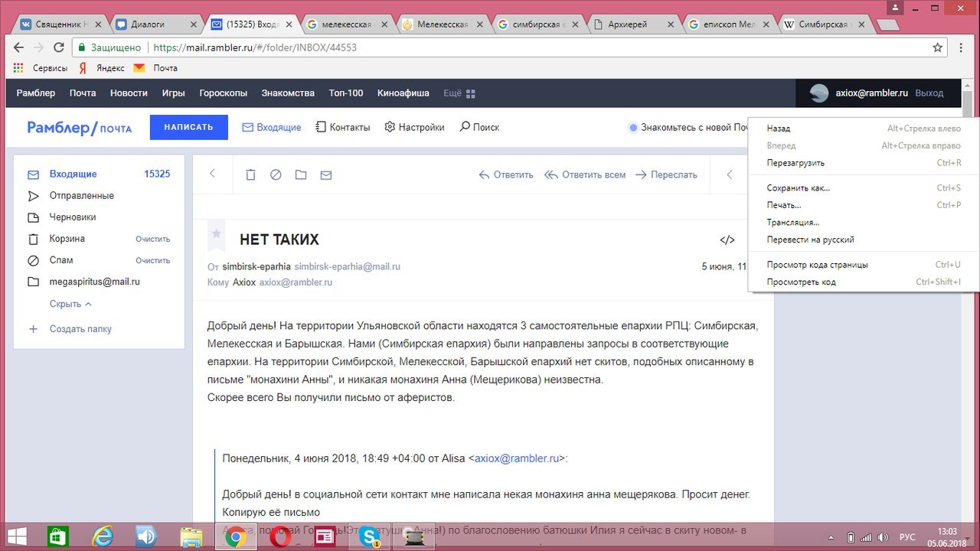Image resolution: width=980 pixels, height=551 pixels.
Task: Bookmark this page with the star icon
Action: 937,47
